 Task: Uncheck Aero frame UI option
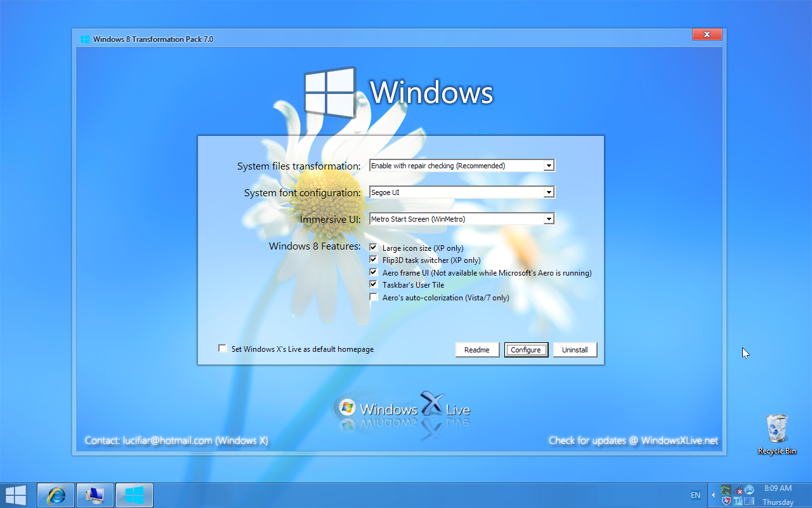[374, 272]
